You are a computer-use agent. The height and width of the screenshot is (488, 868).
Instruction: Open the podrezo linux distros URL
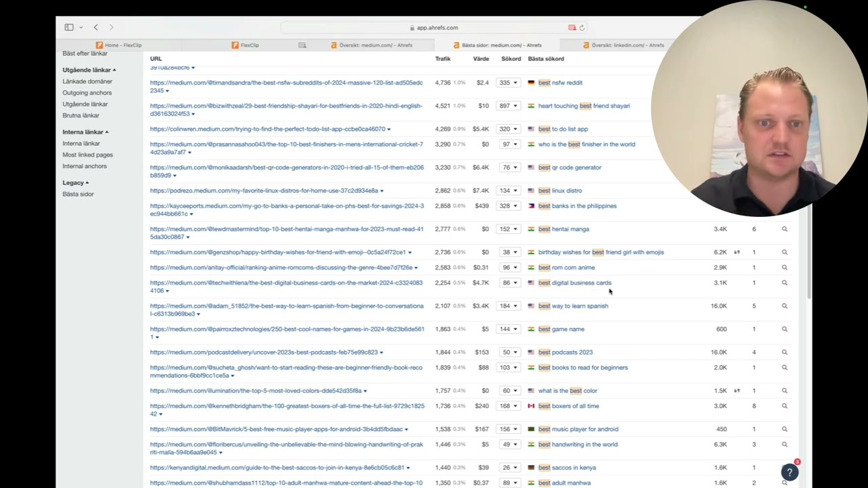[264, 190]
